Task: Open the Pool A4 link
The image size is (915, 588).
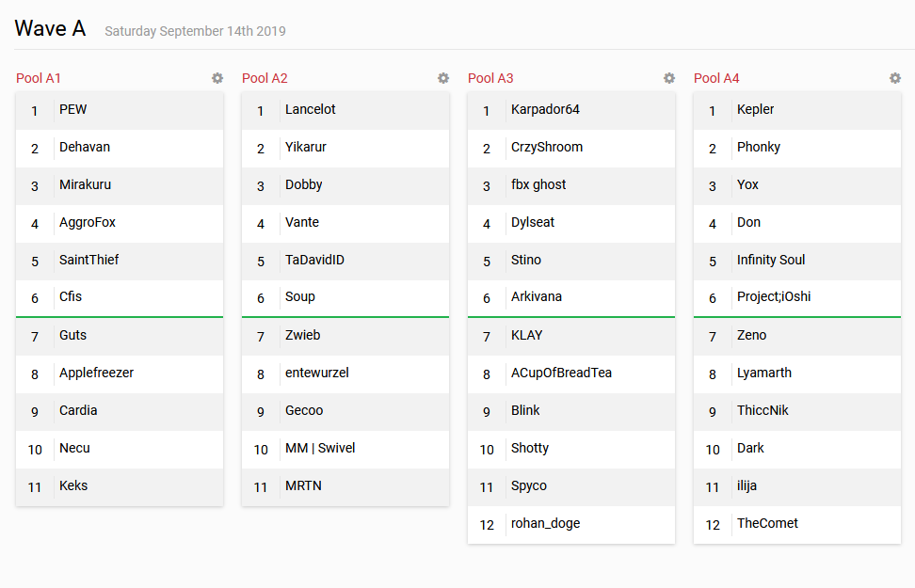Action: pyautogui.click(x=716, y=78)
